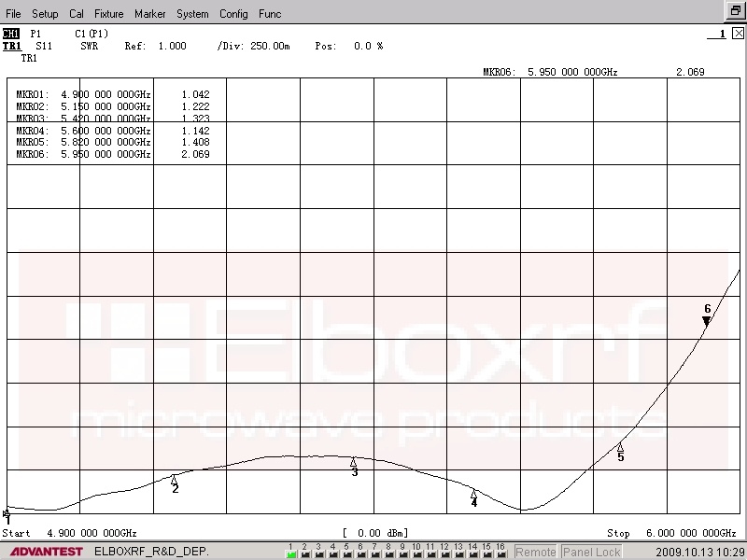Expand the Config menu
The image size is (747, 560).
pyautogui.click(x=233, y=14)
